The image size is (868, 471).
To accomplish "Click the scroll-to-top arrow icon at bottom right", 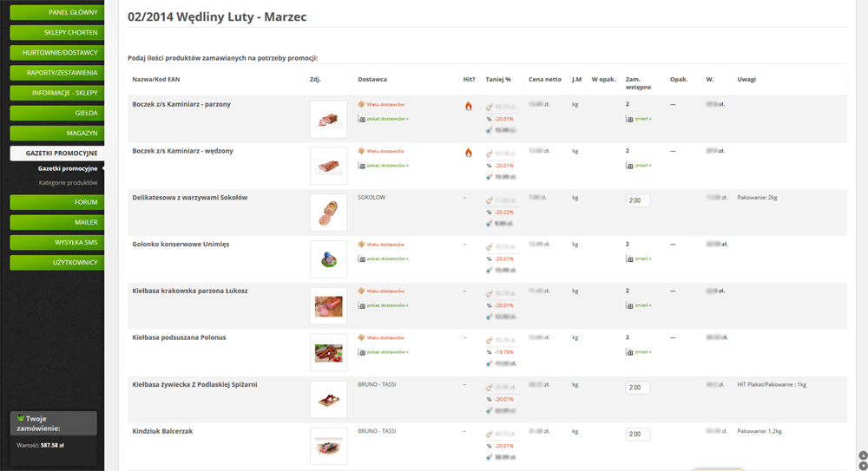I will point(862,455).
